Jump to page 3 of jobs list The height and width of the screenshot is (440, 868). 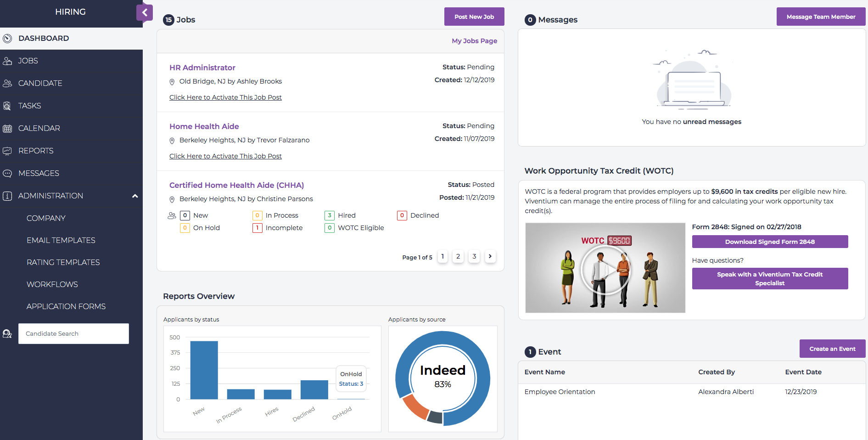click(474, 256)
